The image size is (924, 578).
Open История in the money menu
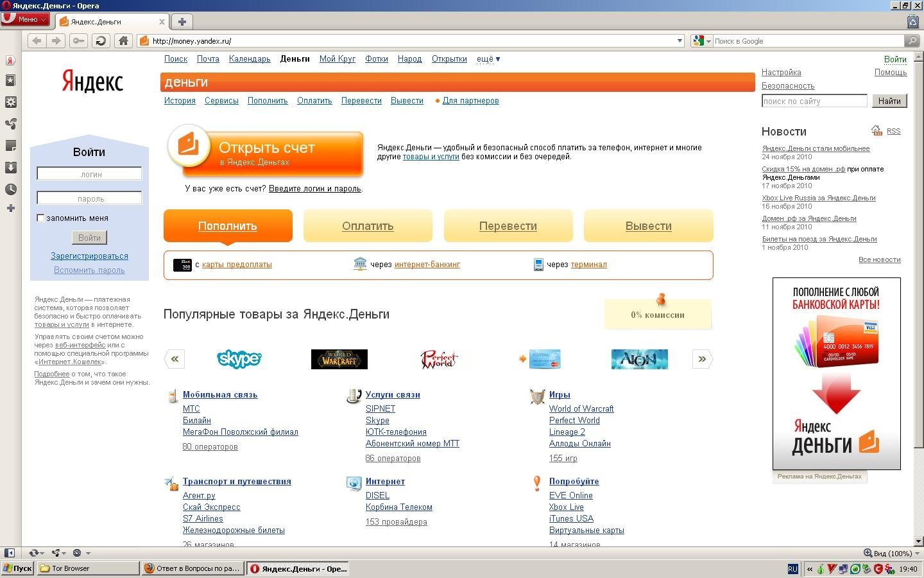(x=180, y=101)
